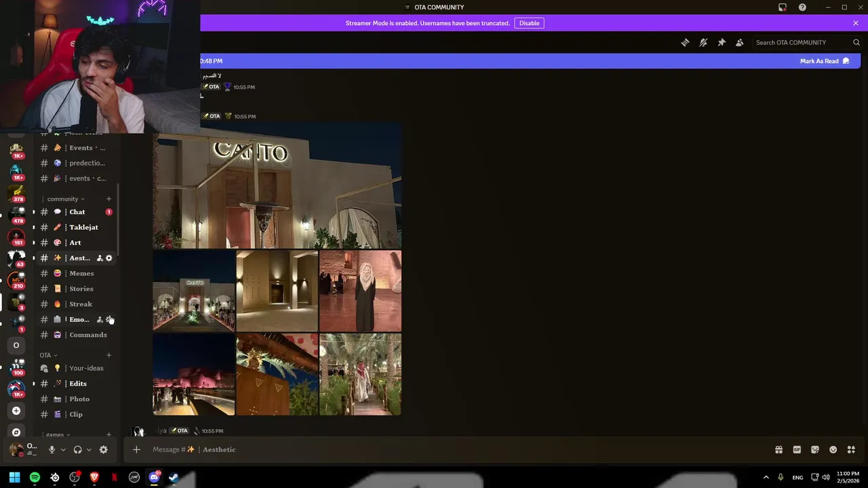Image resolution: width=868 pixels, height=488 pixels.
Task: Open Discover servers compass icon
Action: (x=16, y=432)
